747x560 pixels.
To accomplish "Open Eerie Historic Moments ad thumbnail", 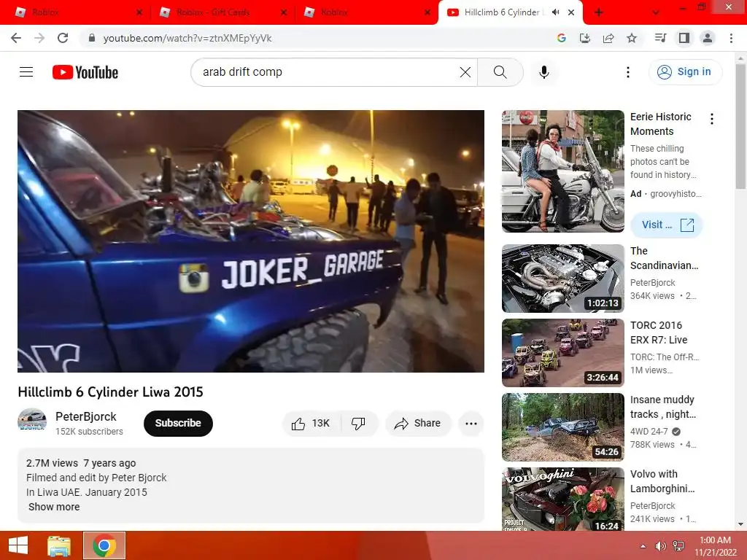I will [x=562, y=171].
